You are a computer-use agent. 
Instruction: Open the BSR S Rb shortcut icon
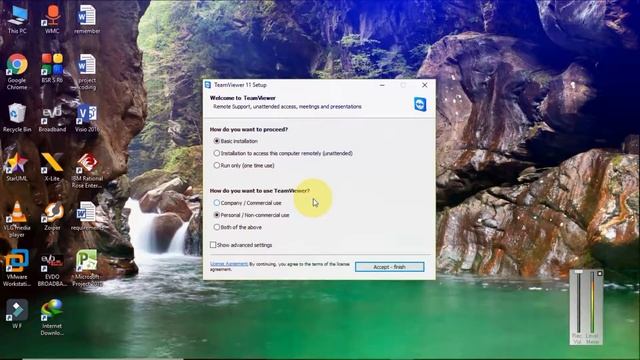pyautogui.click(x=52, y=68)
